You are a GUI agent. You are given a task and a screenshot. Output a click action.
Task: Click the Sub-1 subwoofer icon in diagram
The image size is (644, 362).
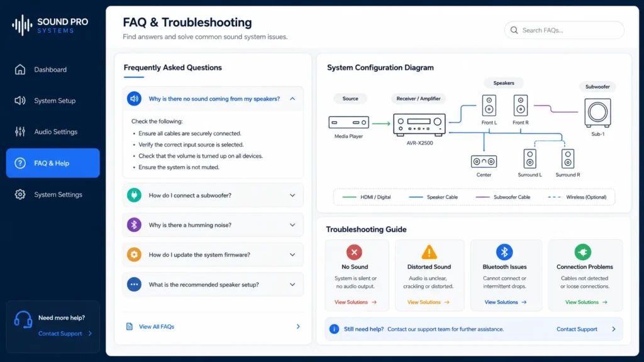597,112
